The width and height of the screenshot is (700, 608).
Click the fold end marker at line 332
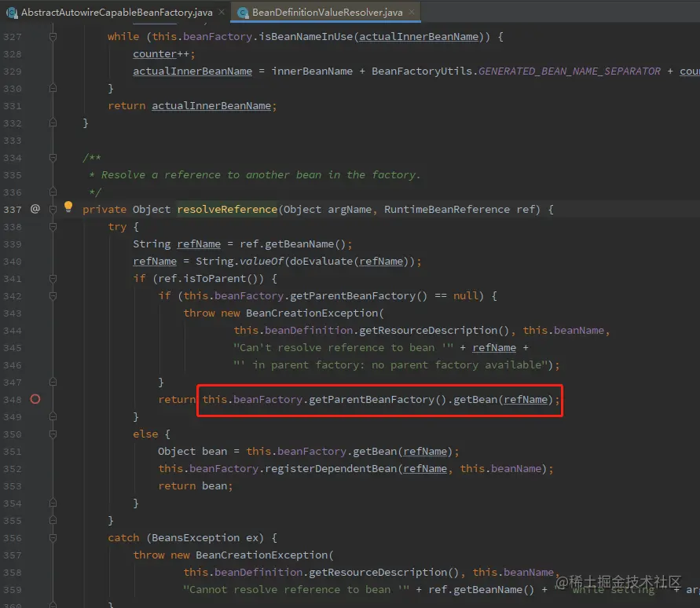point(53,123)
